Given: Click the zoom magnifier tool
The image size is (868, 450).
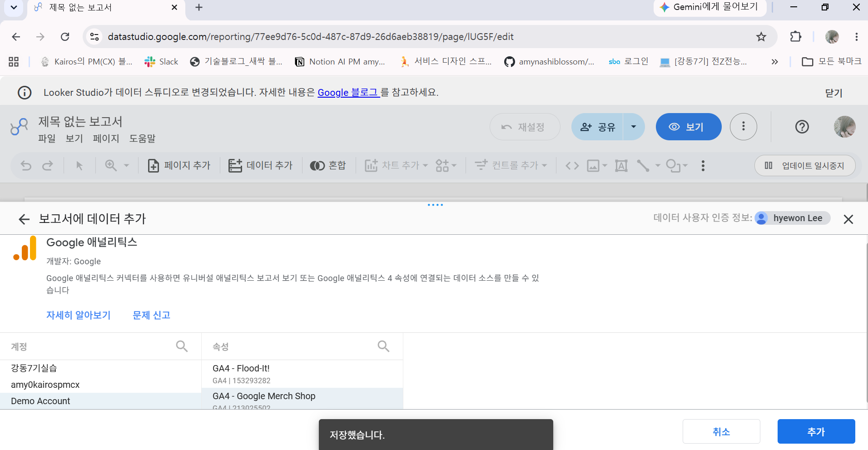Looking at the screenshot, I should pyautogui.click(x=111, y=166).
